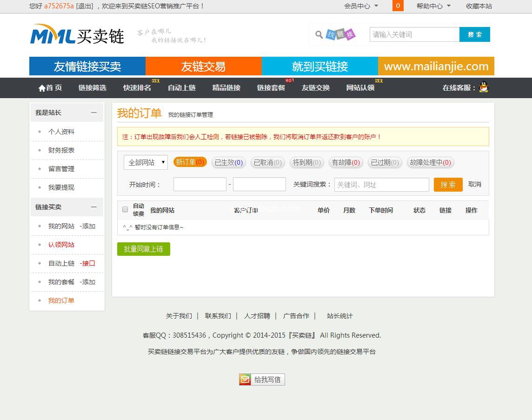The image size is (532, 420).
Task: Click 联系我们 footer link
Action: pyautogui.click(x=218, y=316)
